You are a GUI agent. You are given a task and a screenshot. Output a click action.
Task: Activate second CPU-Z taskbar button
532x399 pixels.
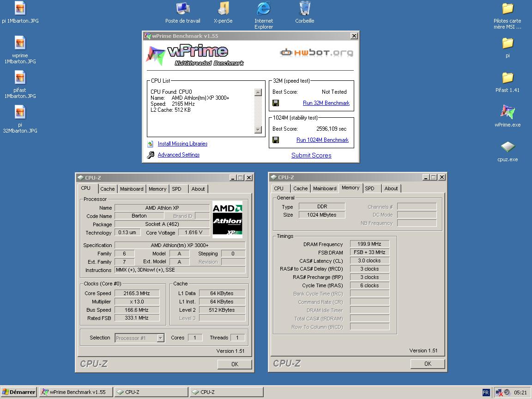[226, 392]
